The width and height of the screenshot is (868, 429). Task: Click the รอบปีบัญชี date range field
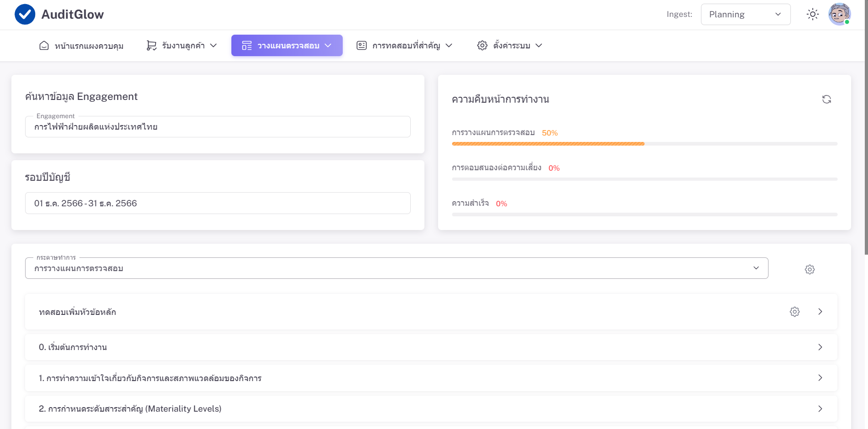point(218,204)
